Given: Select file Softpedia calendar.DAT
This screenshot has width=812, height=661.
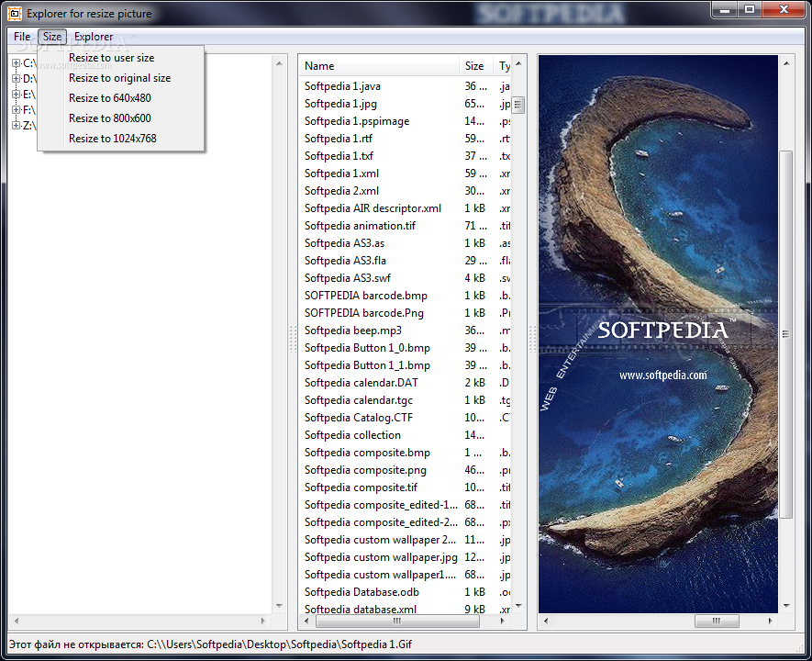Looking at the screenshot, I should tap(361, 383).
